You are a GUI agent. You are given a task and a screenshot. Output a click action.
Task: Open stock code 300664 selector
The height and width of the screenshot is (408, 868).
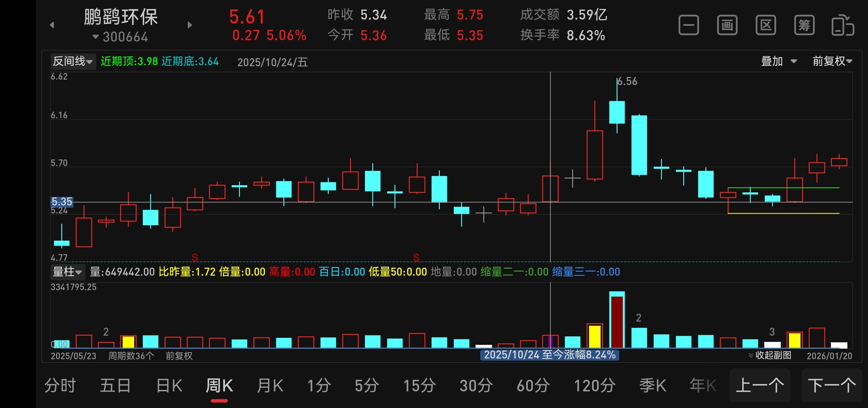pyautogui.click(x=121, y=37)
